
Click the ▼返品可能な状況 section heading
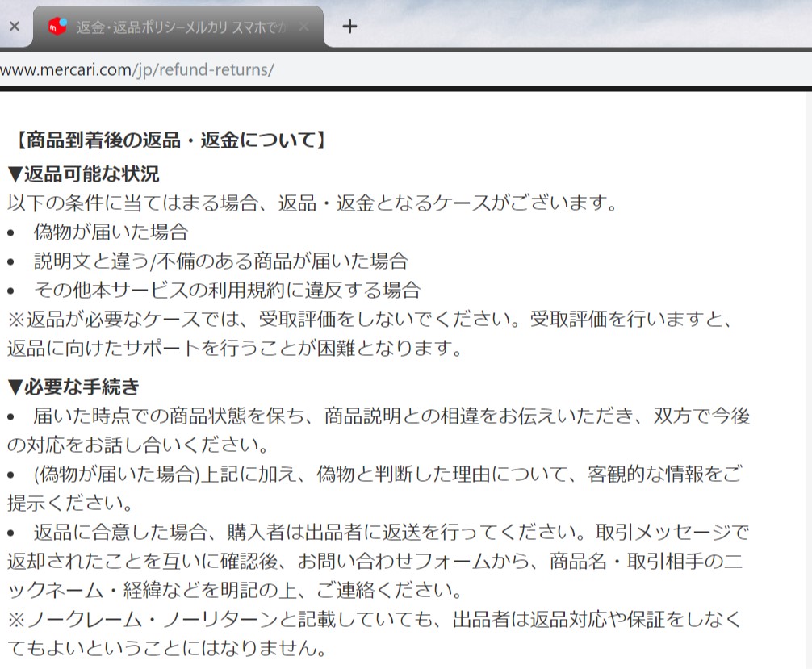pos(83,174)
